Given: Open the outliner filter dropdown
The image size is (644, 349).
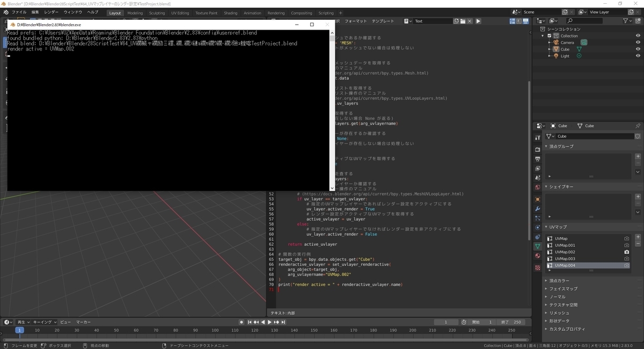Looking at the screenshot, I should pos(628,20).
